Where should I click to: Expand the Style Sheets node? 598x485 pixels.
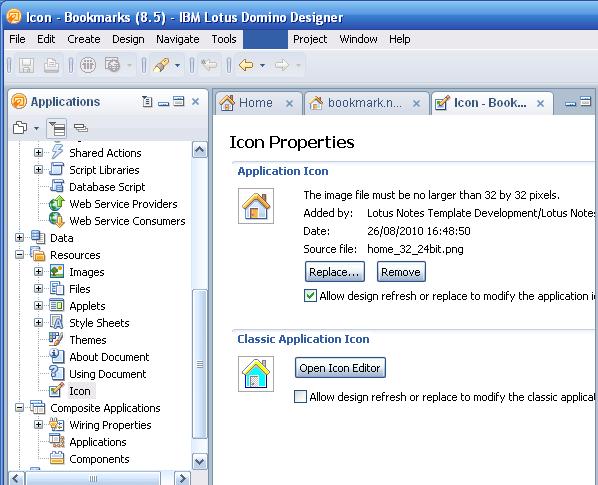[x=38, y=323]
